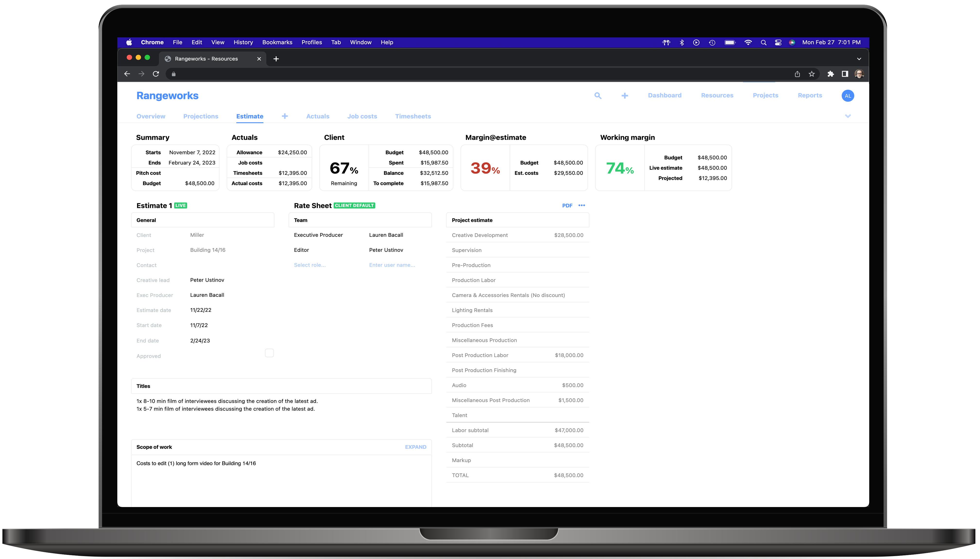This screenshot has width=980, height=559.
Task: Open the Profiles menu in the menu bar
Action: (311, 42)
